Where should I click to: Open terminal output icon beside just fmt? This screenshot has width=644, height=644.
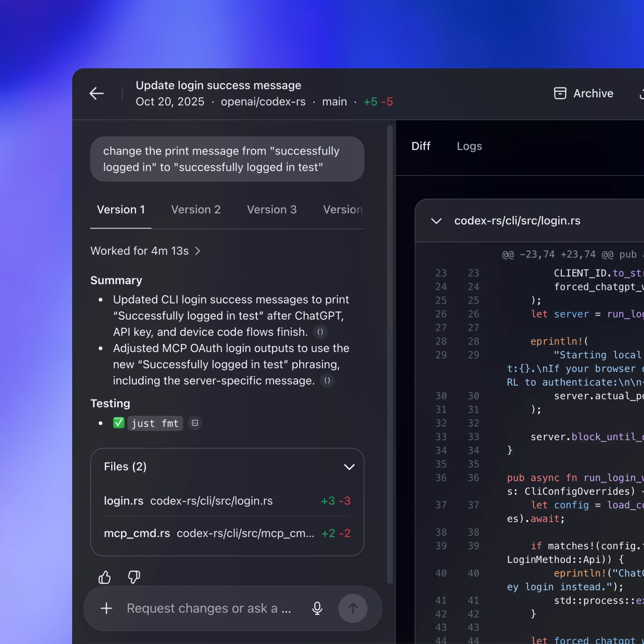(195, 423)
